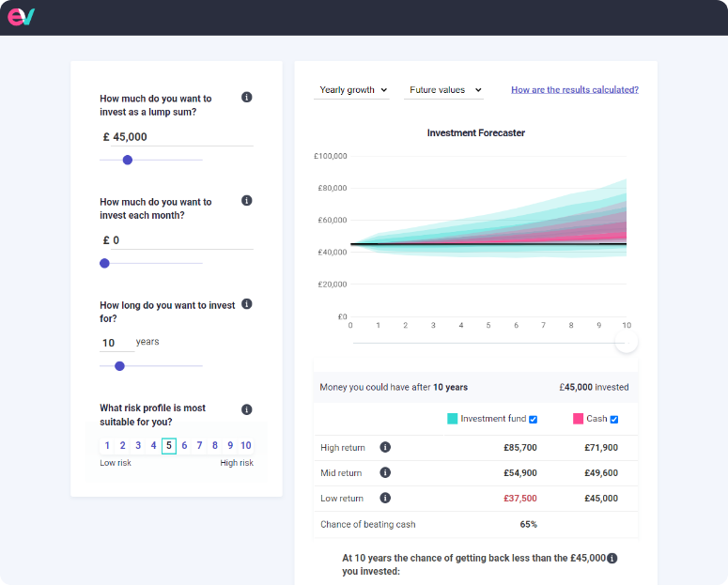
Task: Open info icon for investment length question
Action: click(x=246, y=303)
